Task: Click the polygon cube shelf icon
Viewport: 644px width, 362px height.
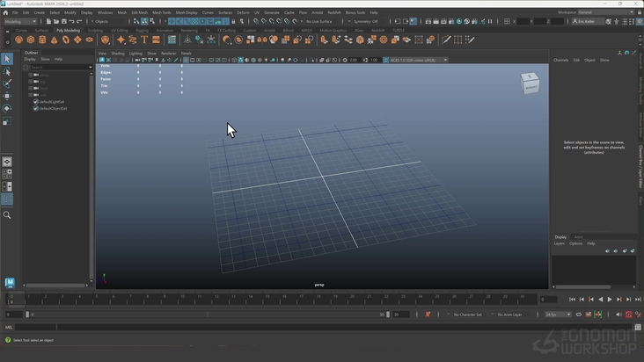Action: pyautogui.click(x=31, y=40)
